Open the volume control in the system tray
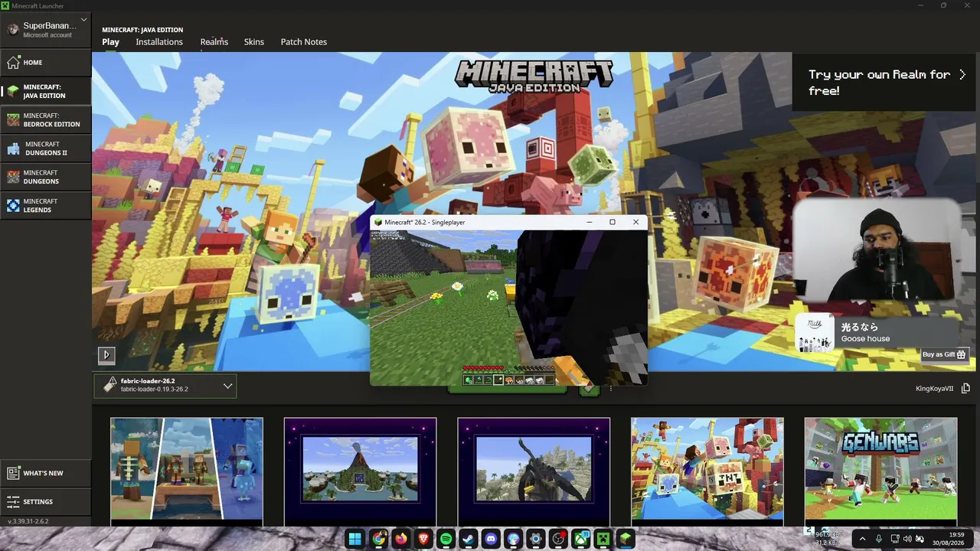 coord(907,539)
